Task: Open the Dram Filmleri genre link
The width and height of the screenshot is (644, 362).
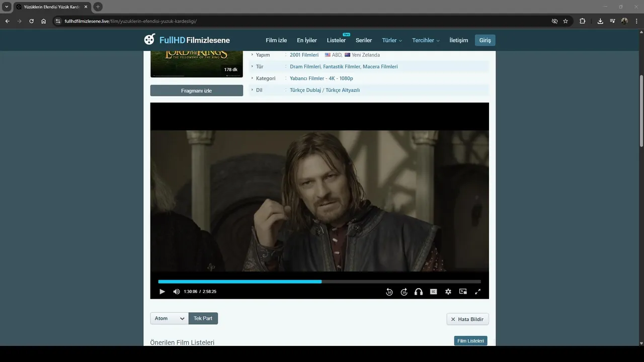Action: [x=305, y=66]
